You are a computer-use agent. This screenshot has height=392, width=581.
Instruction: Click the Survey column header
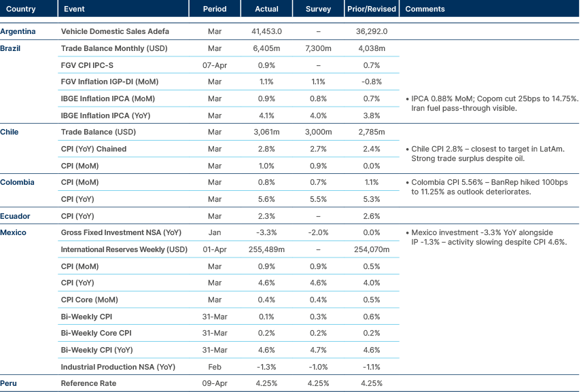pyautogui.click(x=317, y=9)
